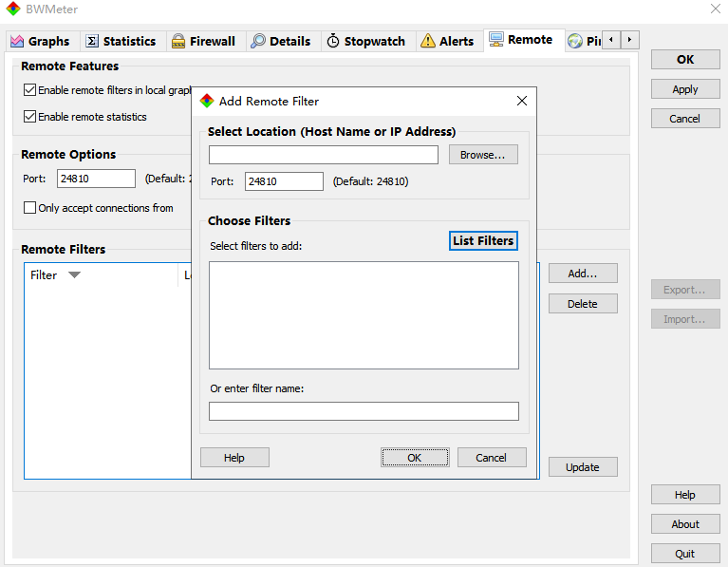The height and width of the screenshot is (567, 728).
Task: Click the BWMeter title bar logo
Action: 13,9
